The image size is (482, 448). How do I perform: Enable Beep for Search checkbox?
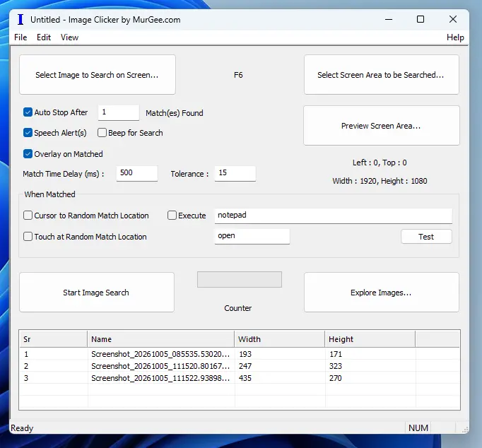(102, 133)
